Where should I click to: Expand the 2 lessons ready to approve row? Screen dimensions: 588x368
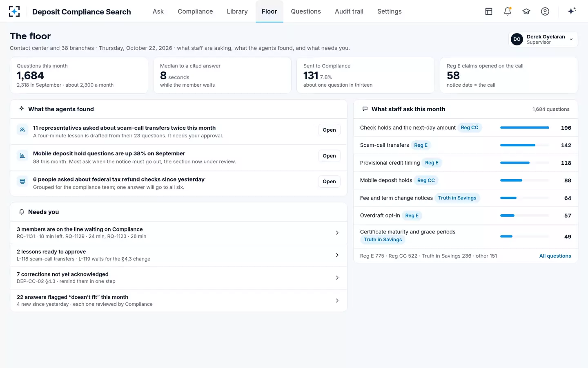pos(178,255)
